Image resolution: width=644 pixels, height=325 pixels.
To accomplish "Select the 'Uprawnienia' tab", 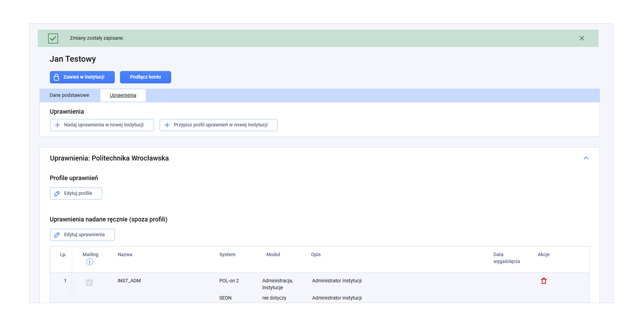I will (123, 95).
